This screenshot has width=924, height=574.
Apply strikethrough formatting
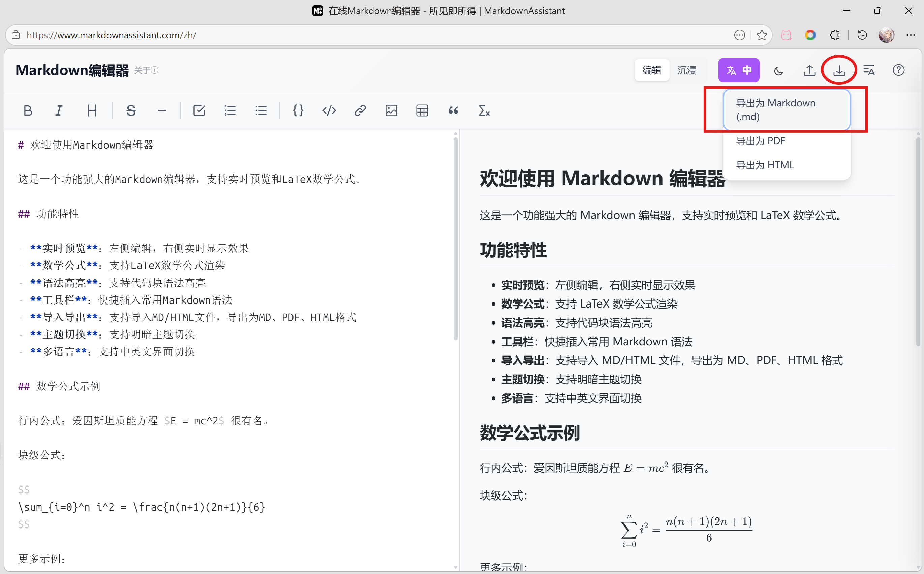click(x=131, y=110)
